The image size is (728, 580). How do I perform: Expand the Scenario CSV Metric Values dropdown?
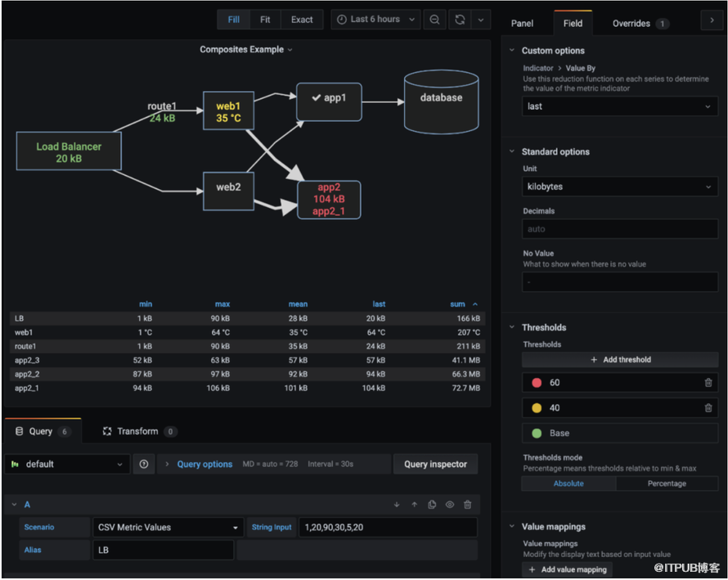(168, 528)
